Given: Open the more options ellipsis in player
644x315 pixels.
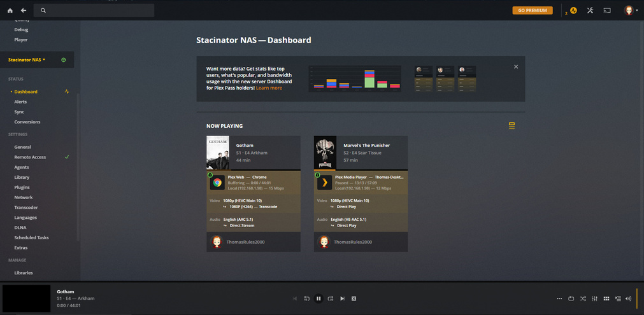Looking at the screenshot, I should point(559,298).
